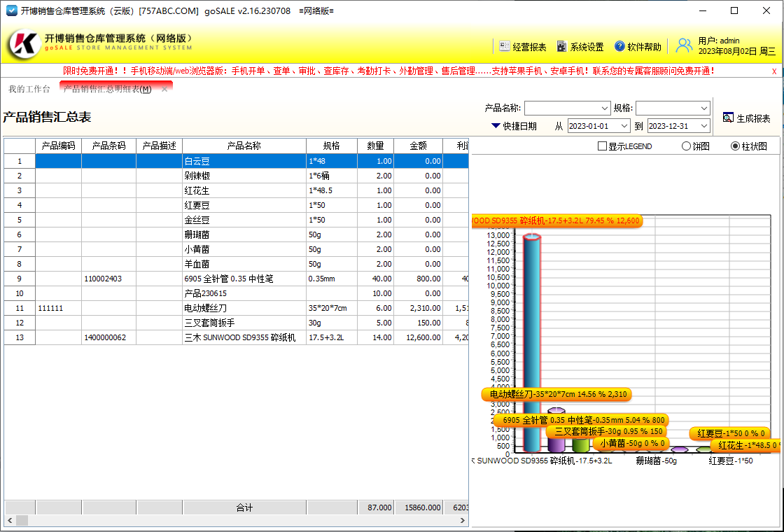The height and width of the screenshot is (532, 784).
Task: Enable the 显示LEGEND checkbox
Action: [602, 146]
